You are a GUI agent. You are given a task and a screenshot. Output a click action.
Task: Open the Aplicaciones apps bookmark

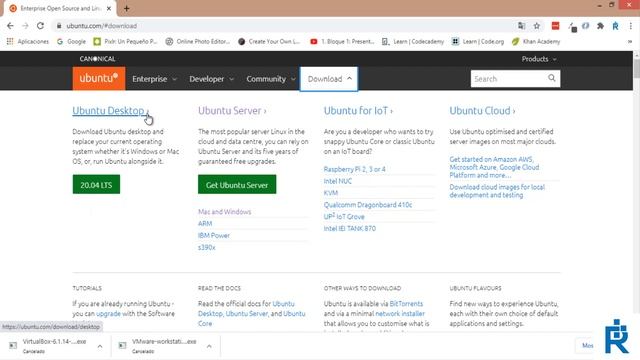coord(28,41)
